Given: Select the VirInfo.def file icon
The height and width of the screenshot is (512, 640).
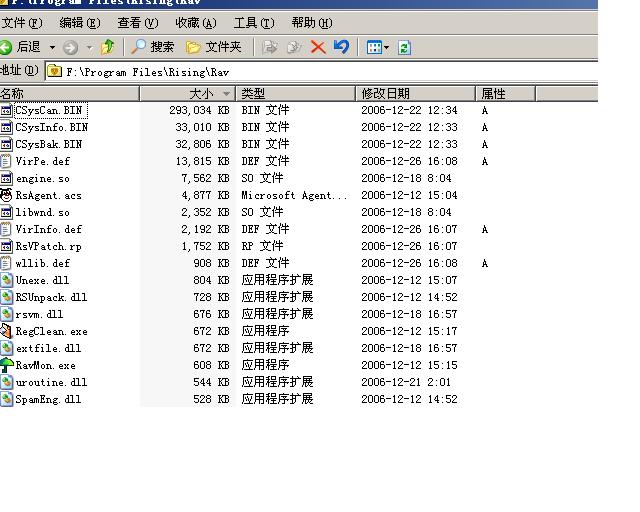Looking at the screenshot, I should 6,229.
